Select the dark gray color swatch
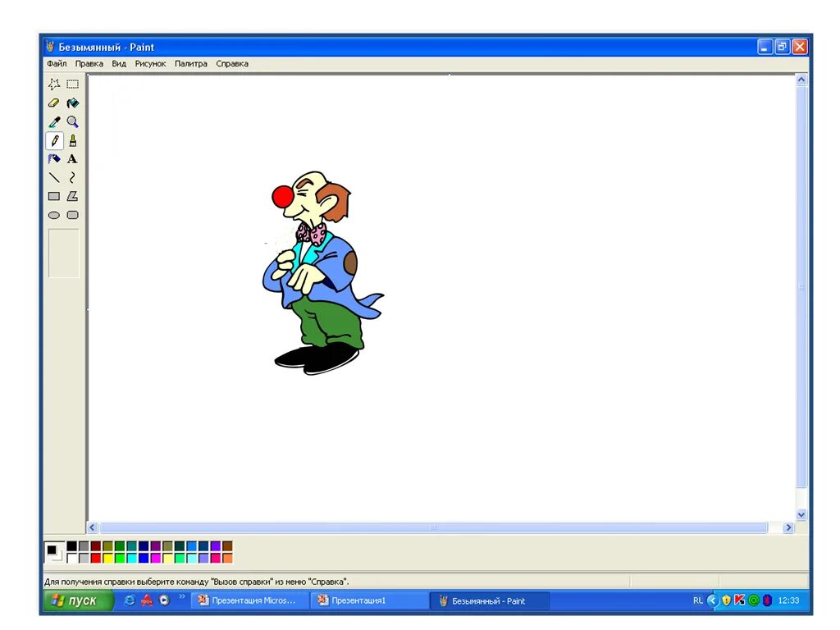The height and width of the screenshot is (630, 840). pyautogui.click(x=84, y=546)
